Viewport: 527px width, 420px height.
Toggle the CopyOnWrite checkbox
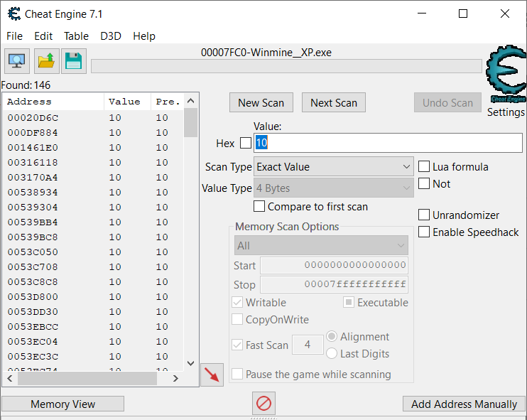click(237, 319)
